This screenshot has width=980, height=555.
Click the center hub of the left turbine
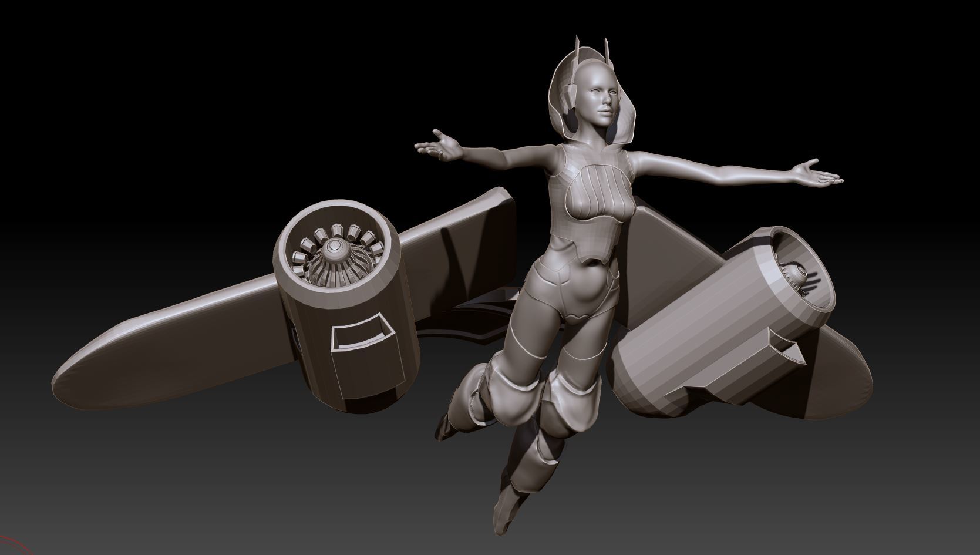(335, 248)
